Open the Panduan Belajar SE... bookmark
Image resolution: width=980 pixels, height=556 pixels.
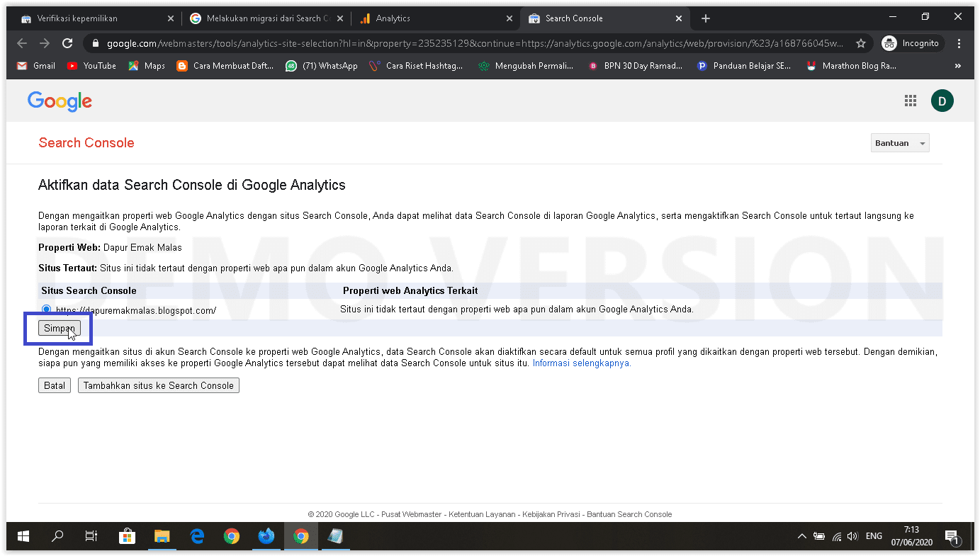pos(744,66)
